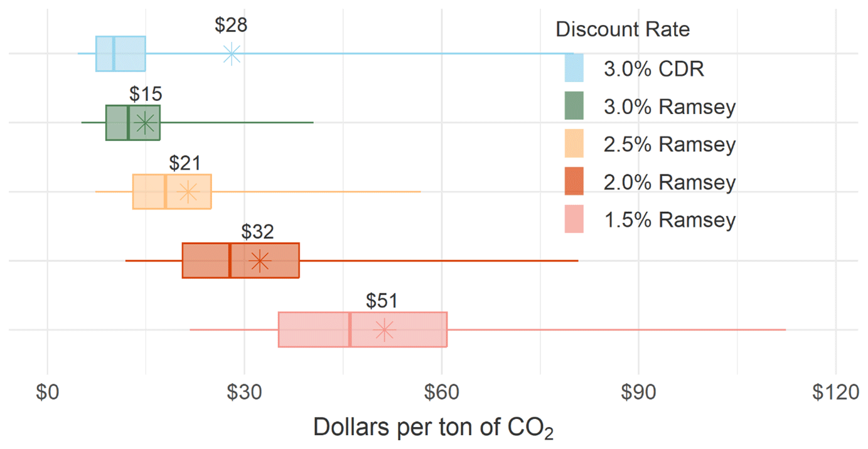Click the median line in the pink box
This screenshot has width=868, height=449.
[350, 329]
